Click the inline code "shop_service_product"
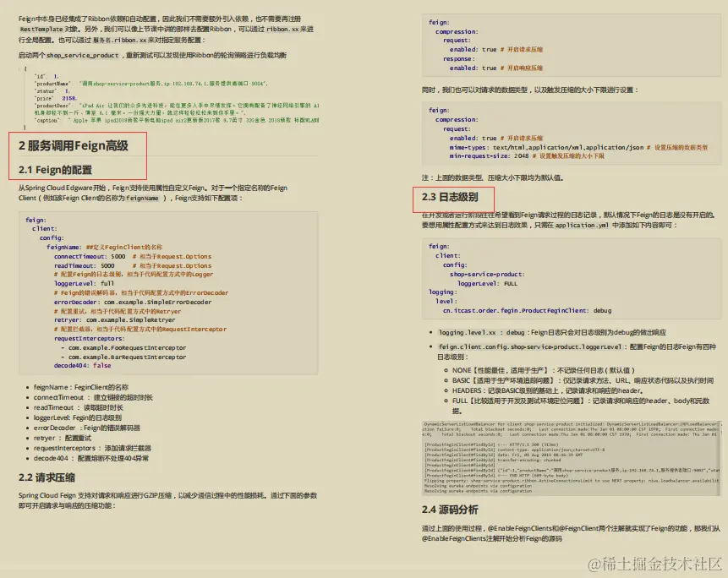 (82, 55)
